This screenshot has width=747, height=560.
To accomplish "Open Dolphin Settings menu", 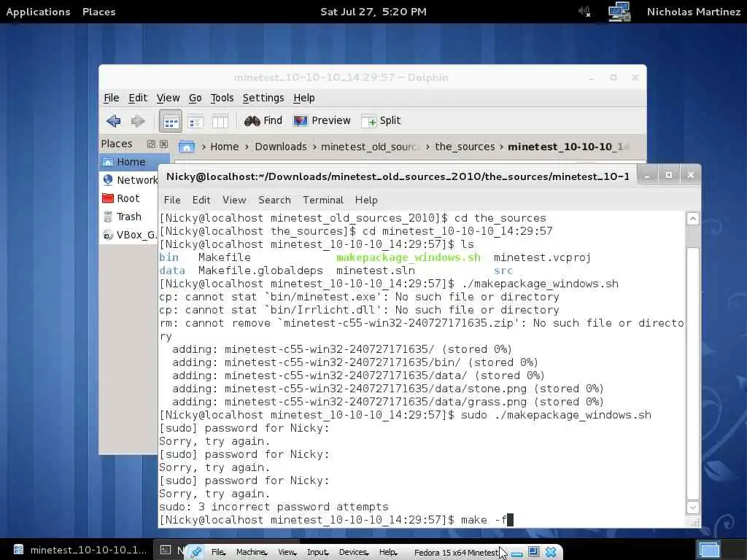I will (x=263, y=98).
